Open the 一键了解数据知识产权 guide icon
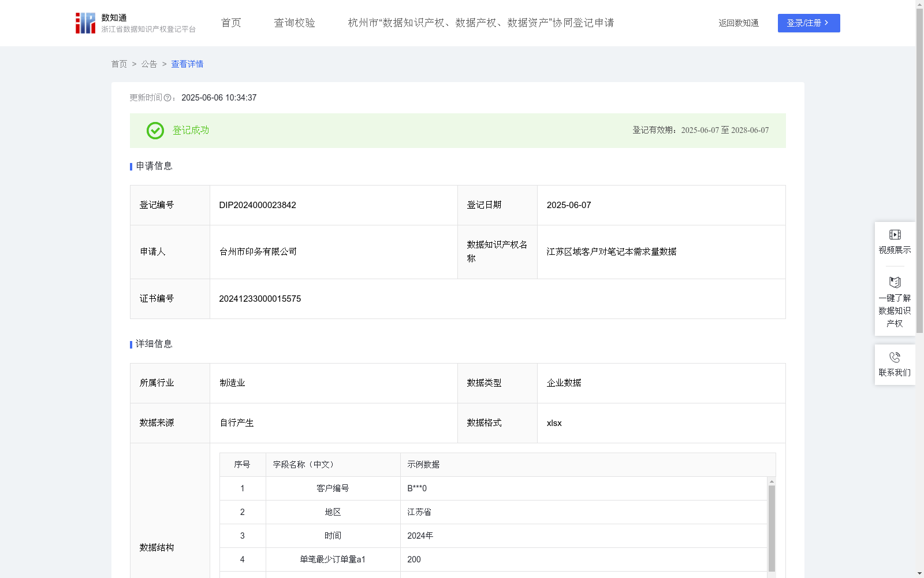Image resolution: width=924 pixels, height=578 pixels. (x=895, y=282)
